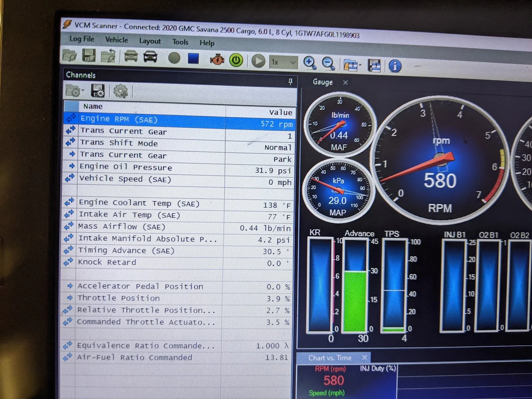532x399 pixels.
Task: Open the Help menu
Action: click(x=207, y=43)
